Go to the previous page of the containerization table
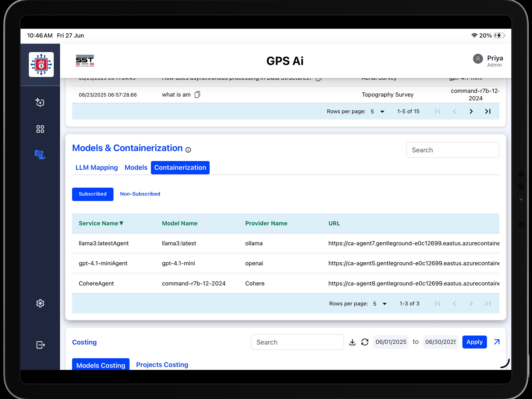Screen dimensions: 532x399 pyautogui.click(x=454, y=304)
